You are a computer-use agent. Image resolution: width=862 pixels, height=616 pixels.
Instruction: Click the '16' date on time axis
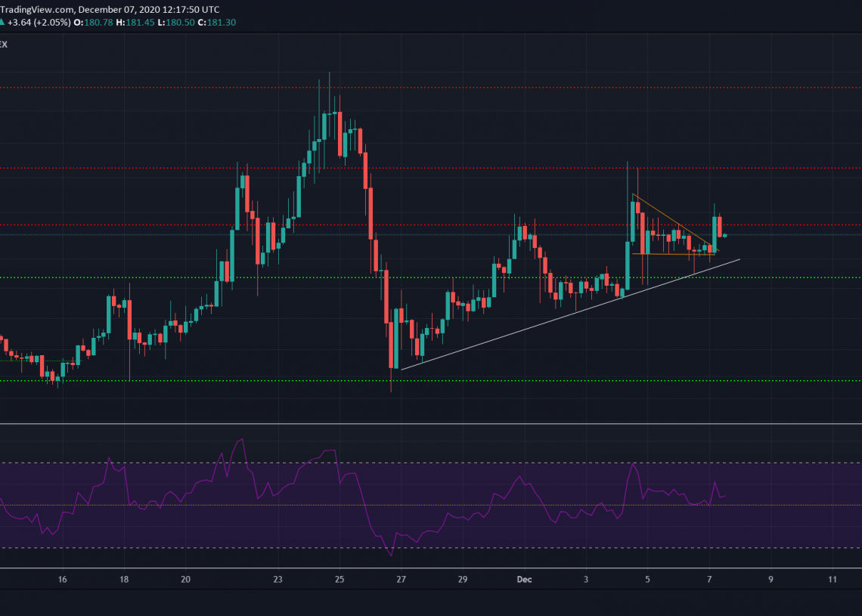tap(63, 580)
